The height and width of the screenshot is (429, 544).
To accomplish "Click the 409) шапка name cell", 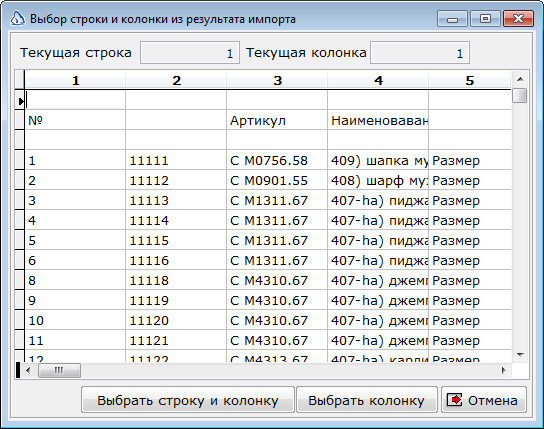I will pyautogui.click(x=378, y=161).
